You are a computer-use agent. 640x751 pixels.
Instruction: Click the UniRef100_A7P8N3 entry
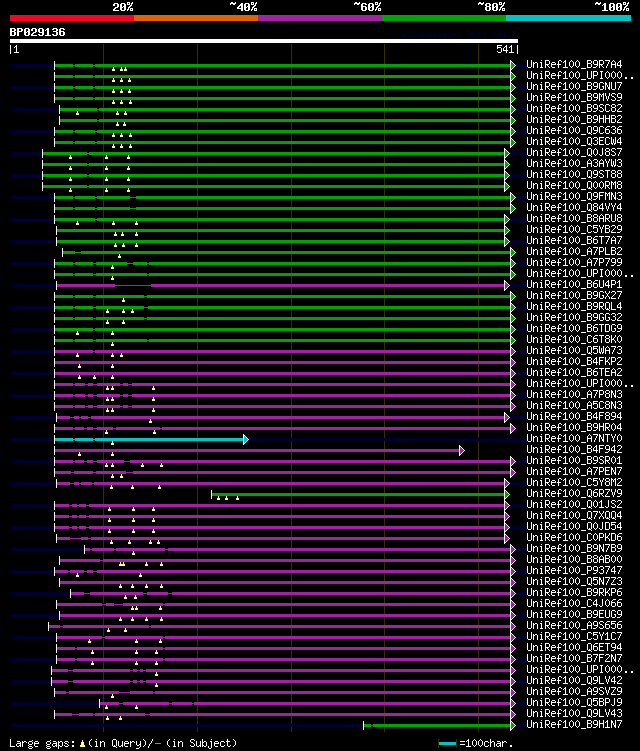(574, 395)
